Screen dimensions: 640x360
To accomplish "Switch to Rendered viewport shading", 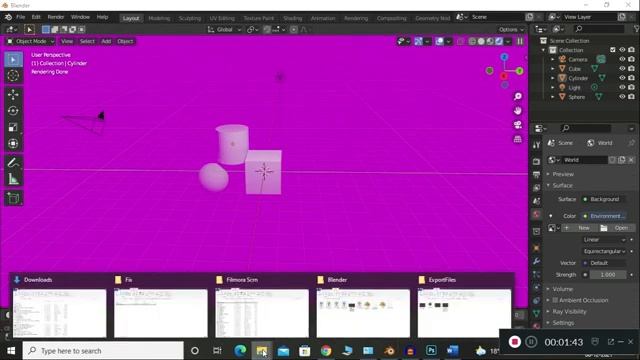I will pyautogui.click(x=499, y=41).
